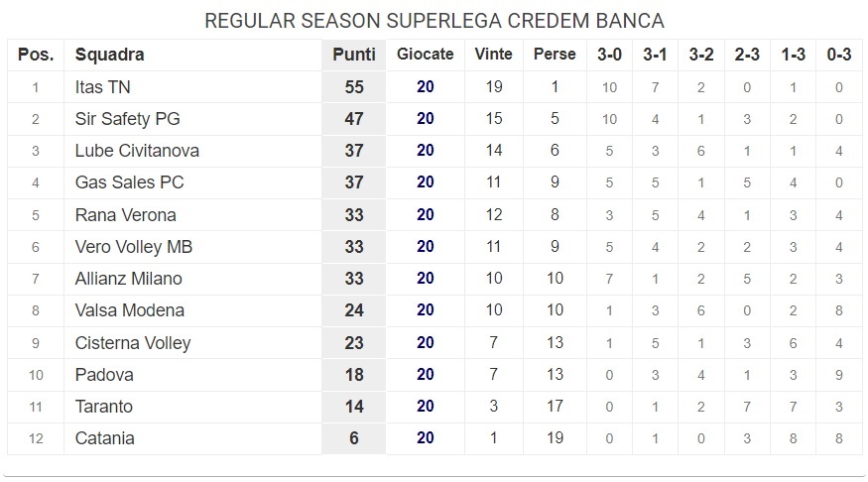
Task: Click Itas TN's 55 points cell
Action: pyautogui.click(x=354, y=87)
